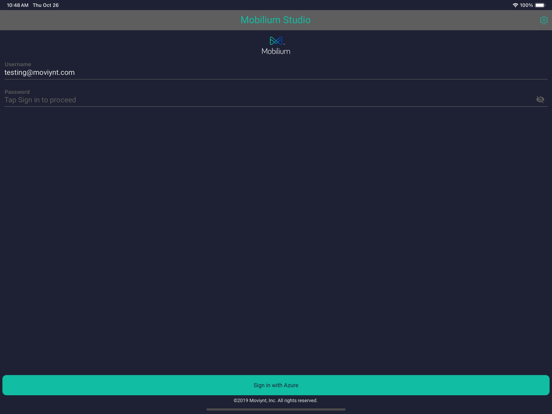Tap the battery indicator icon
The width and height of the screenshot is (552, 414).
[540, 5]
